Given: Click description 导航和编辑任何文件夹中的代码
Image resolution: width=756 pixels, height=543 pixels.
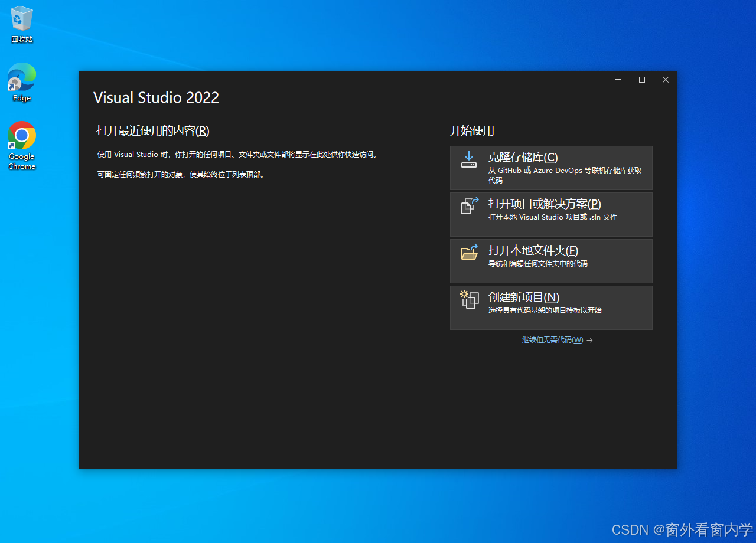Looking at the screenshot, I should tap(538, 263).
